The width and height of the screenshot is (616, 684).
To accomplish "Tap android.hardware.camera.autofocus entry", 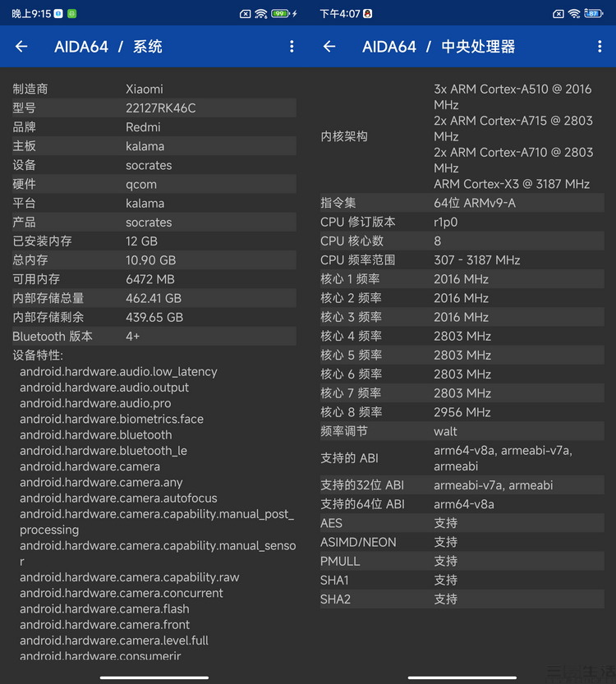I will point(118,498).
